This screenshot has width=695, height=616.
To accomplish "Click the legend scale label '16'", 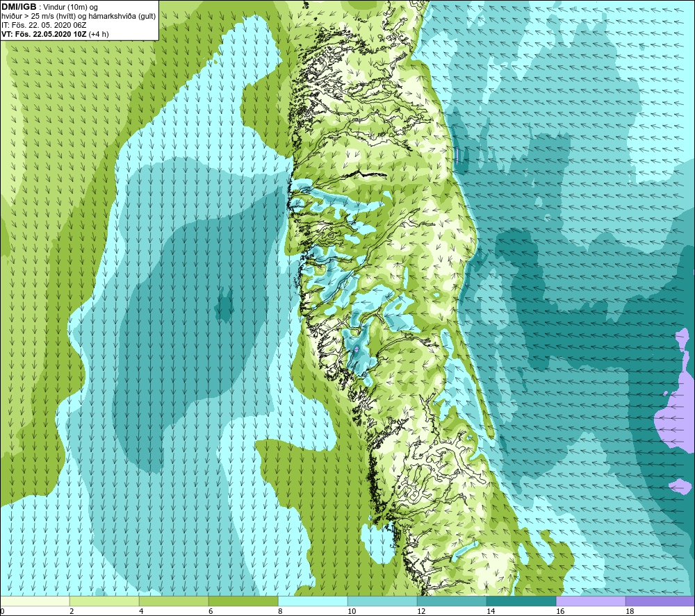I will point(560,612).
